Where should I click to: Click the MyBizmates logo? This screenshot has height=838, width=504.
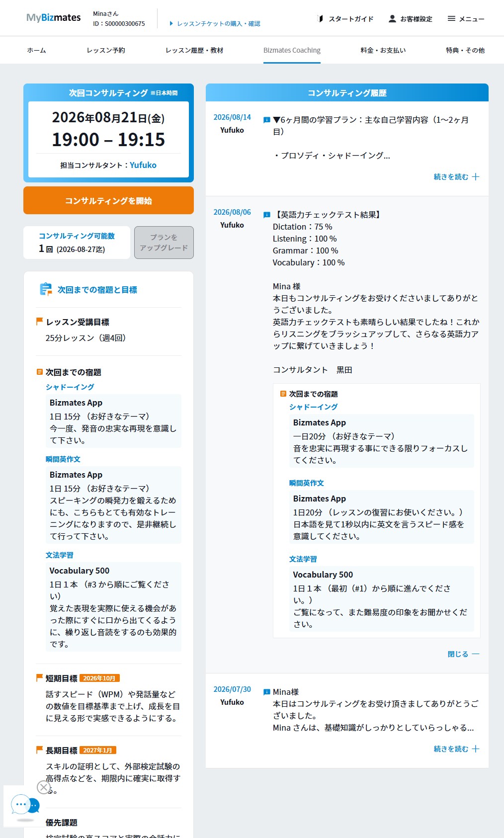[54, 18]
